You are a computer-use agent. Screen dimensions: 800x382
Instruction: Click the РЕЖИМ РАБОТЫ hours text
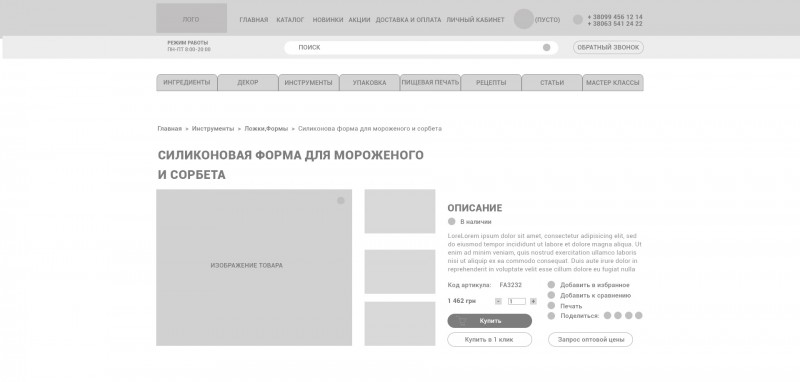point(189,46)
